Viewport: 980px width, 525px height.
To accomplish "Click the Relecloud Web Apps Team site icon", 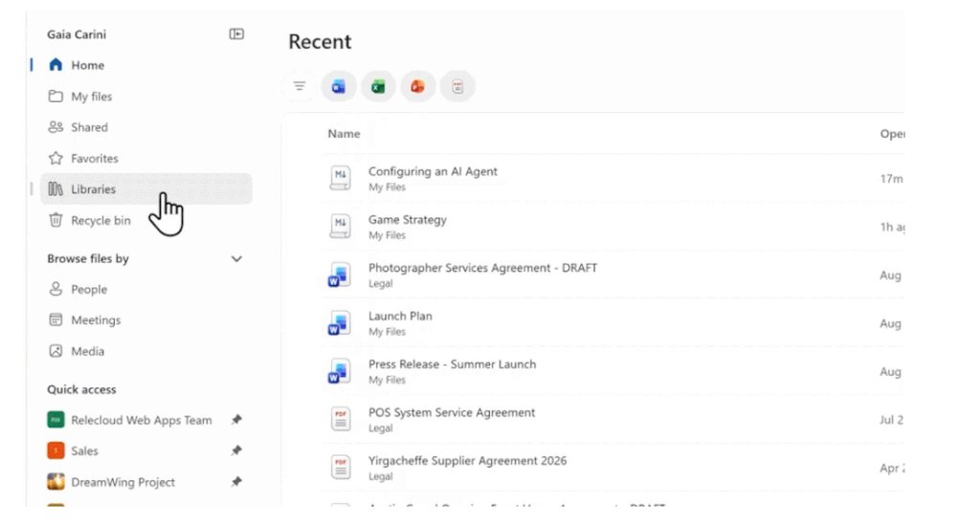I will click(x=56, y=420).
